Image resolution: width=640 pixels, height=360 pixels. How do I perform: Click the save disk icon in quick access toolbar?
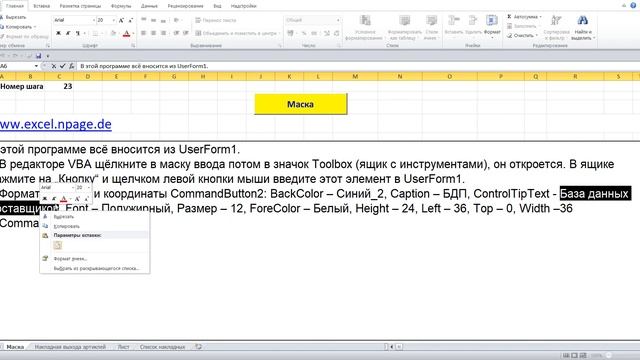tap(38, 56)
